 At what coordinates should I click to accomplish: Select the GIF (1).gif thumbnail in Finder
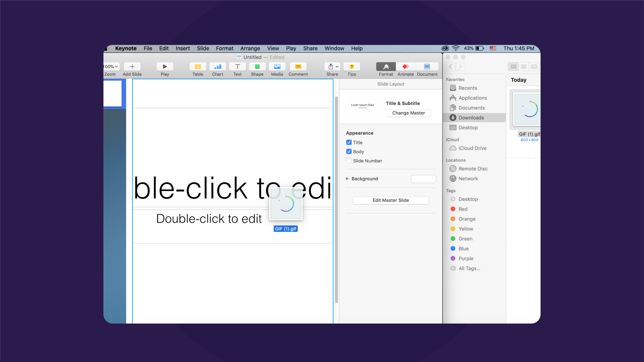[529, 109]
